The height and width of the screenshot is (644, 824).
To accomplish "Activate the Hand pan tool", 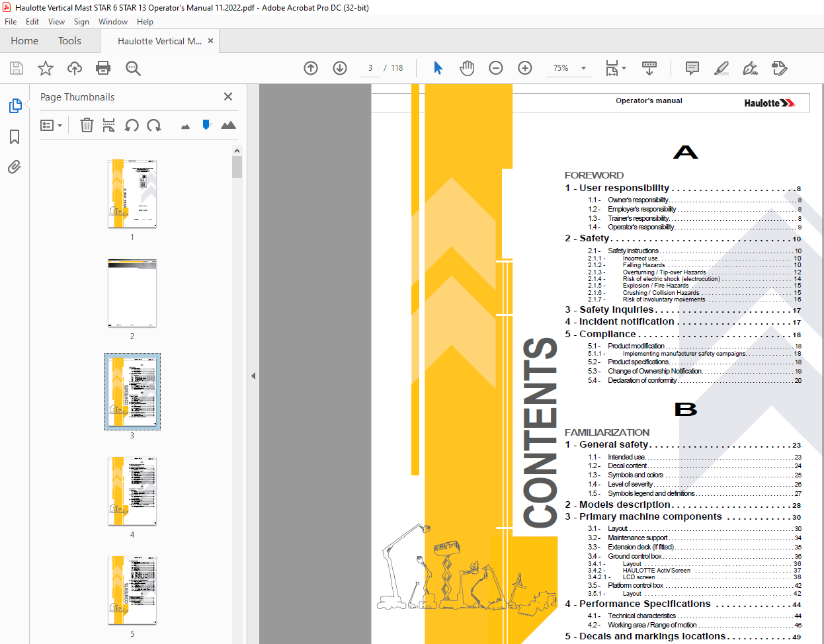I will pos(467,68).
